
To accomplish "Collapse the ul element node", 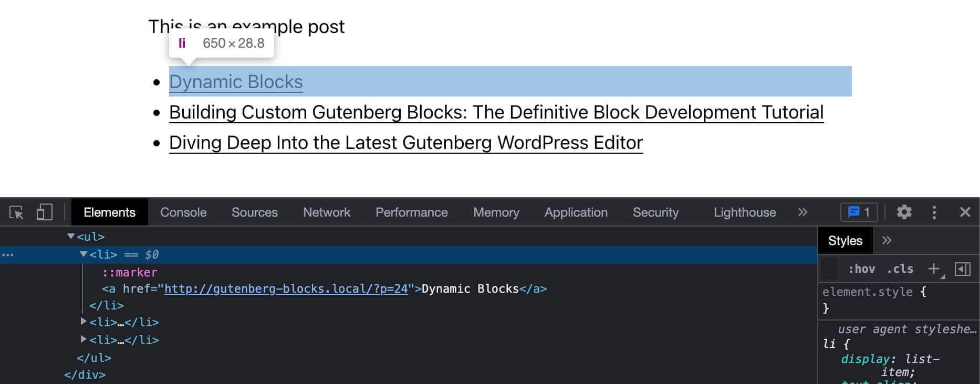I will pos(71,237).
